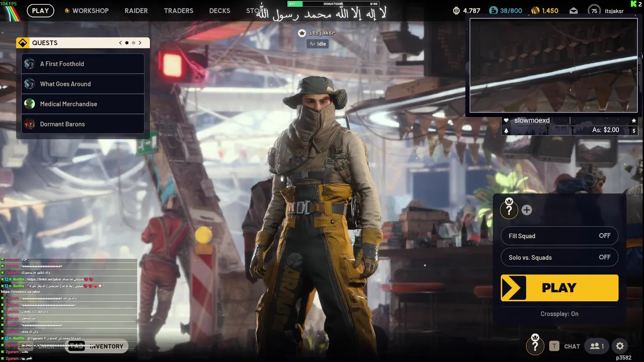Image resolution: width=644 pixels, height=362 pixels.
Task: Click the webcam overlay thumbnail
Action: (x=553, y=65)
